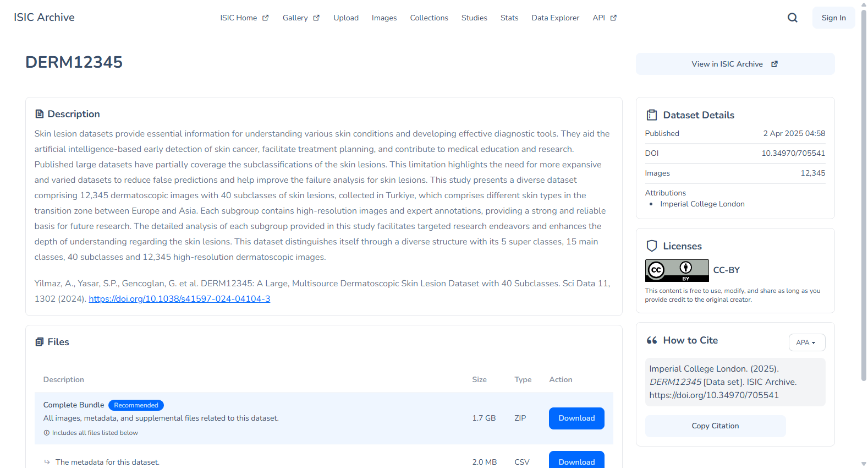
Task: Open Collections in the navigation bar
Action: coord(429,18)
